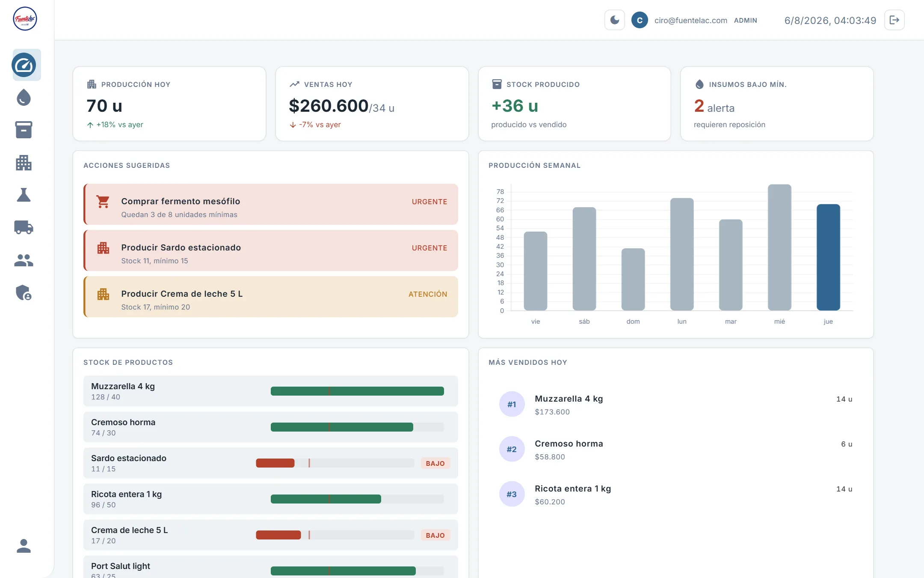The width and height of the screenshot is (924, 578).
Task: Click the URGENTE label on fermento mesófilo
Action: click(x=429, y=202)
